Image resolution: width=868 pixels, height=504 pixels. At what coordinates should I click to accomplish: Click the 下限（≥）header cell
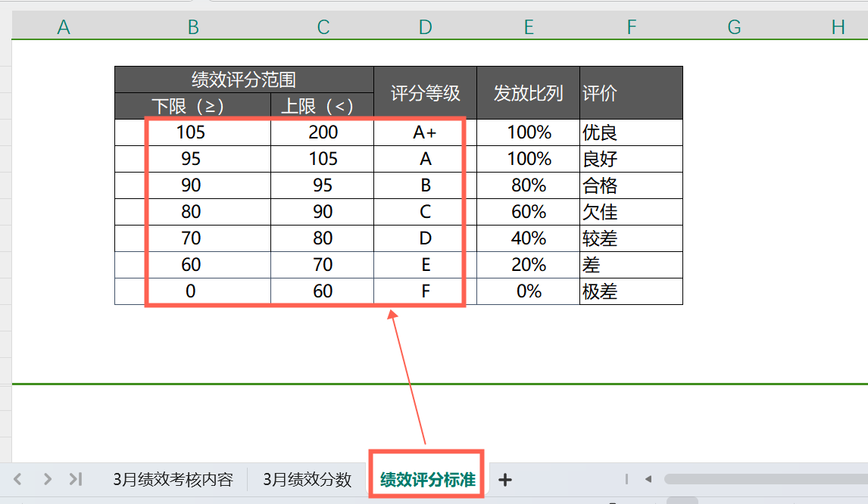coord(192,106)
